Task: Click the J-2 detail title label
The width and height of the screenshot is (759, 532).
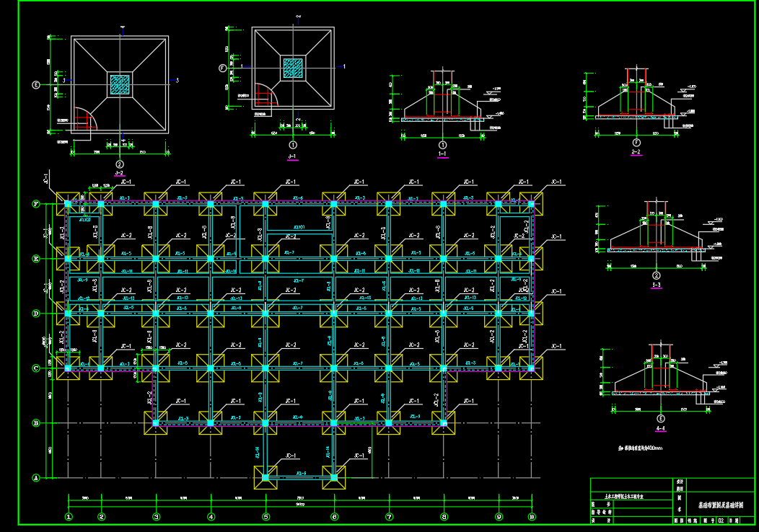Action: 119,173
